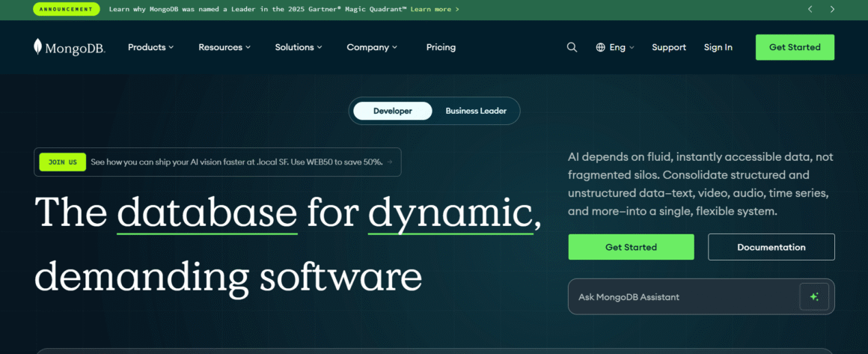Expand the Solutions menu
Image resolution: width=868 pixels, height=354 pixels.
click(299, 47)
